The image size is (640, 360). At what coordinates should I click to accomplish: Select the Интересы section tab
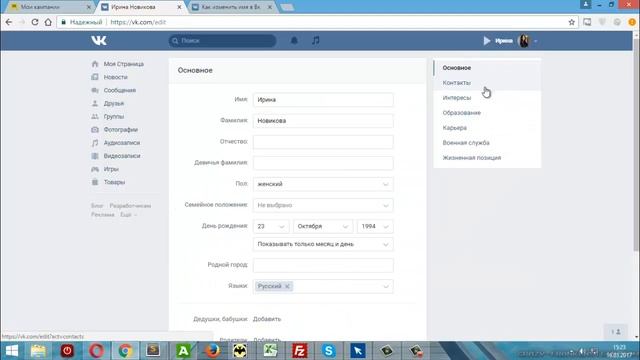point(487,98)
